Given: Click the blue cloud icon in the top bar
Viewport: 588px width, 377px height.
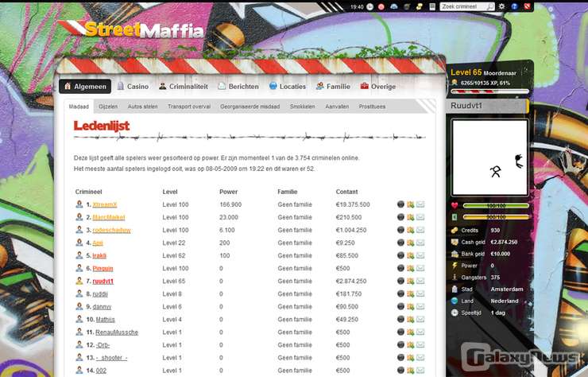Looking at the screenshot, I should click(394, 6).
